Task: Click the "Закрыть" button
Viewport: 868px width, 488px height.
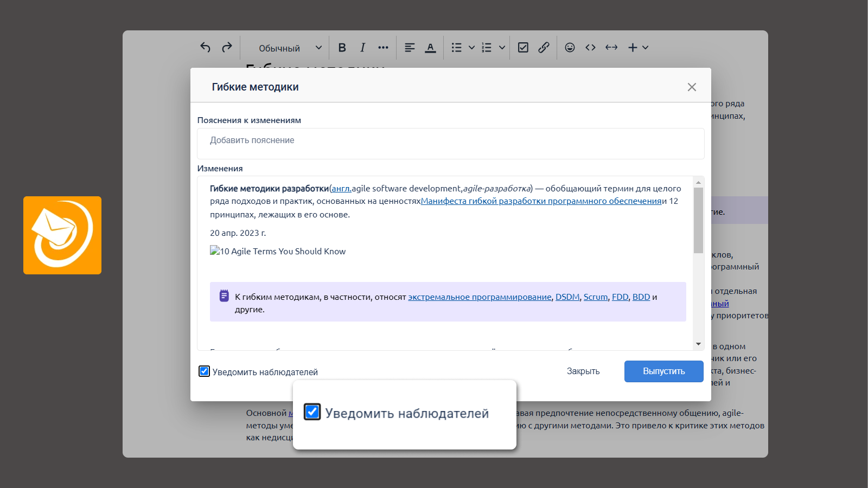Action: (583, 371)
